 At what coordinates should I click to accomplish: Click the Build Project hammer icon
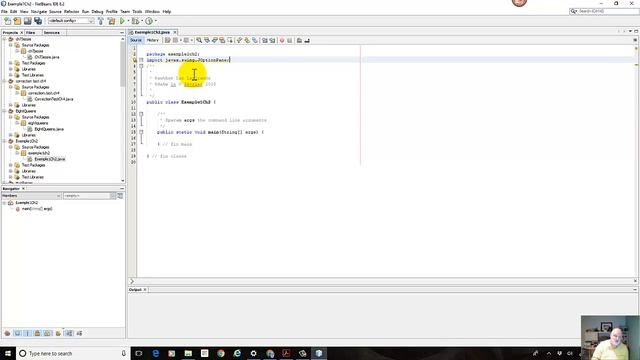click(x=101, y=21)
